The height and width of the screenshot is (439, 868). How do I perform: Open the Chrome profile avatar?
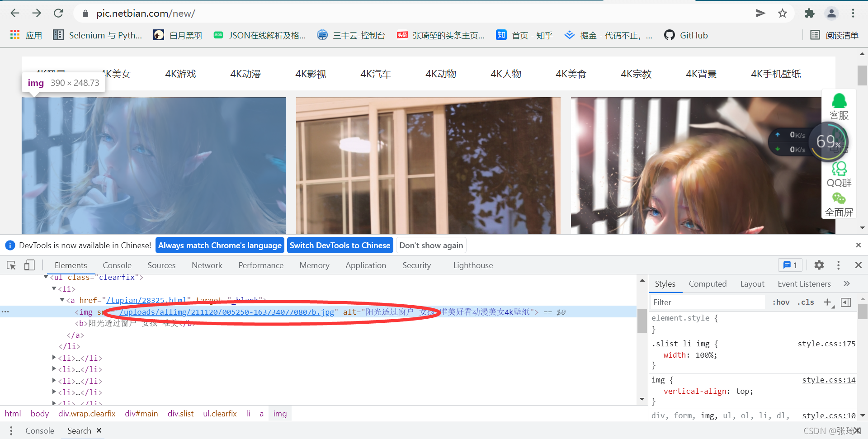831,13
